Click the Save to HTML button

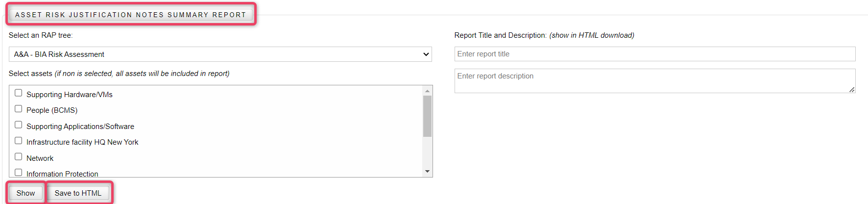78,193
